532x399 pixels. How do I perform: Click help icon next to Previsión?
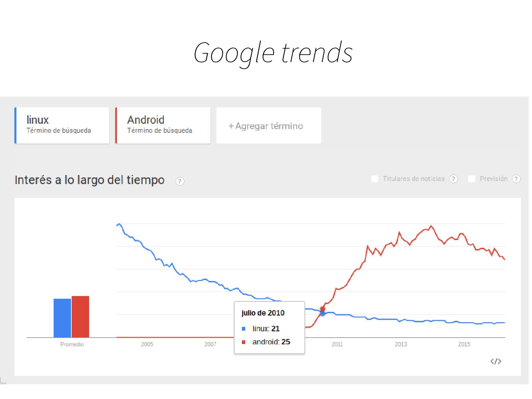coord(516,179)
